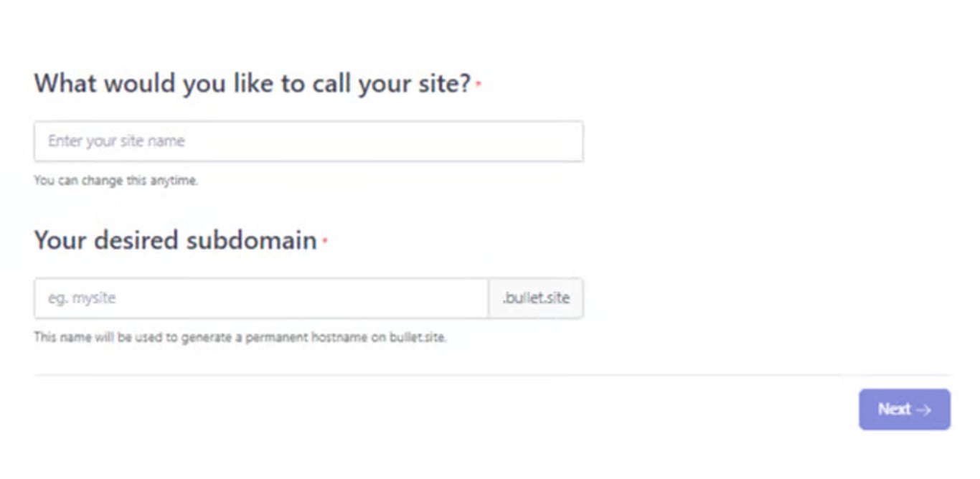Click the right arrow icon inside Next

click(924, 410)
